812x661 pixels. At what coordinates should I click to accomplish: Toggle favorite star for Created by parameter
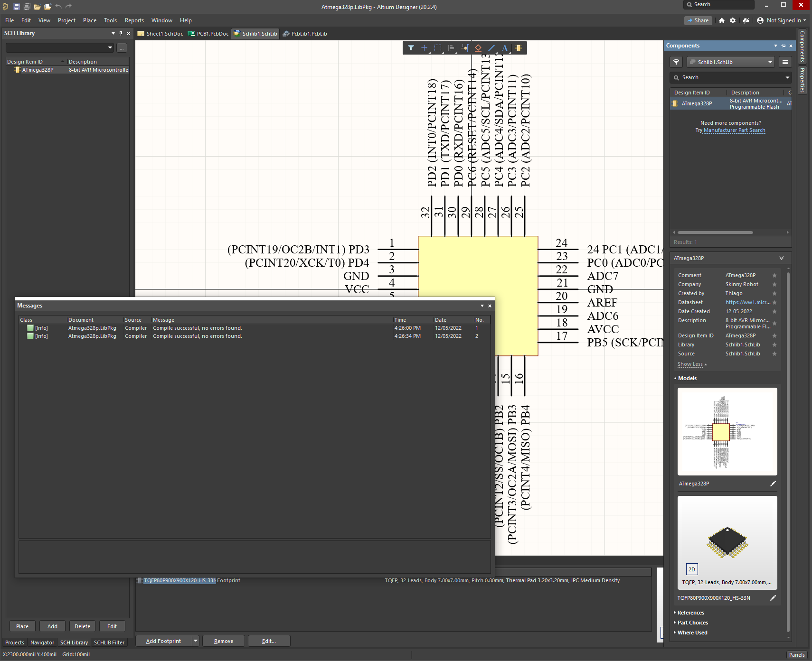pyautogui.click(x=774, y=293)
